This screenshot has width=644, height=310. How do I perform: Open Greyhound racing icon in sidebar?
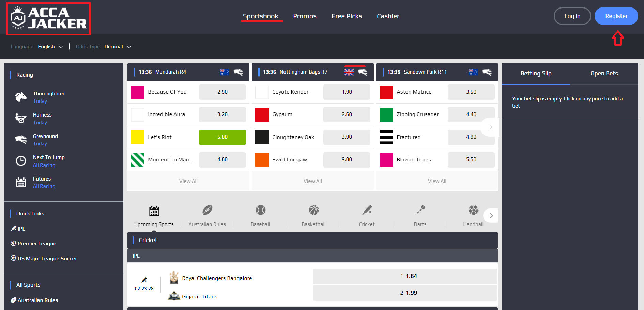(21, 140)
